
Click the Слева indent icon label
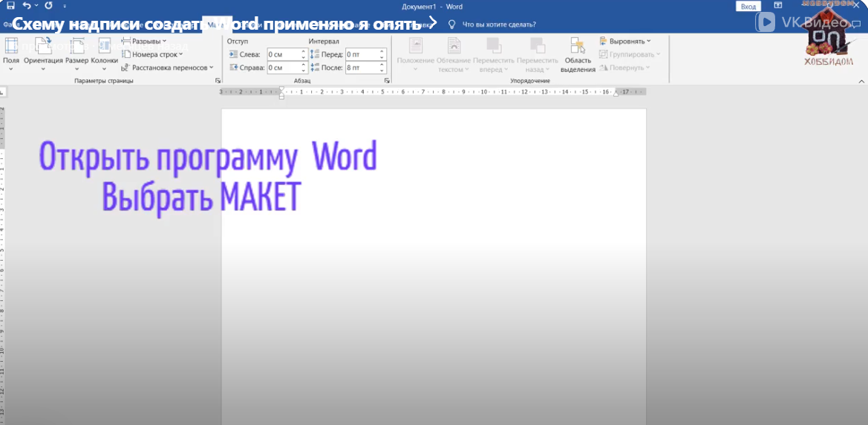pos(244,54)
